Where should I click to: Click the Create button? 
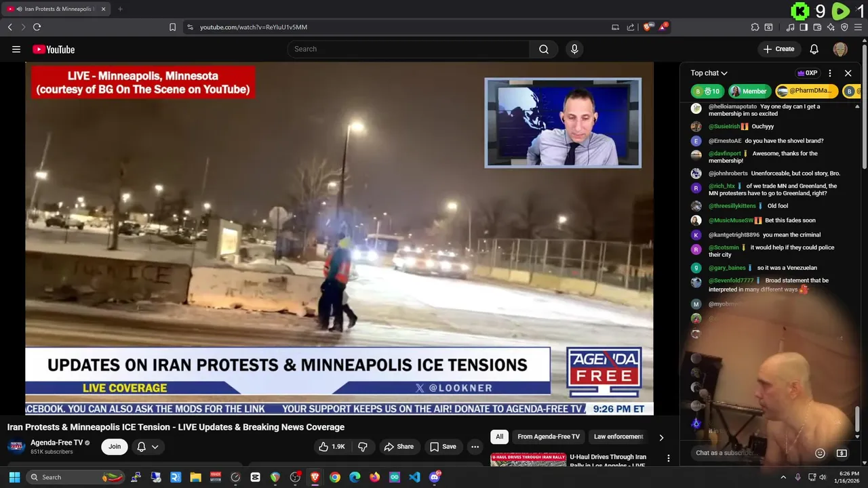pos(778,49)
